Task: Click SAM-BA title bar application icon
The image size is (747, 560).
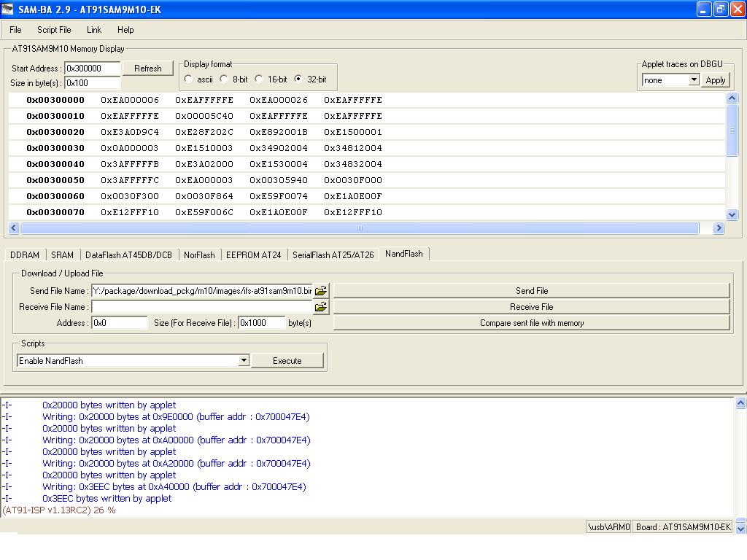Action: click(9, 9)
